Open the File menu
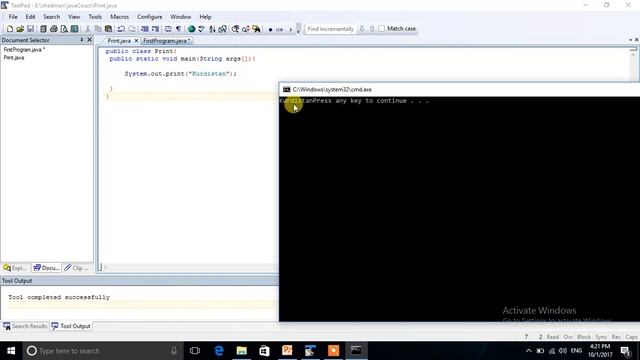 pyautogui.click(x=13, y=17)
